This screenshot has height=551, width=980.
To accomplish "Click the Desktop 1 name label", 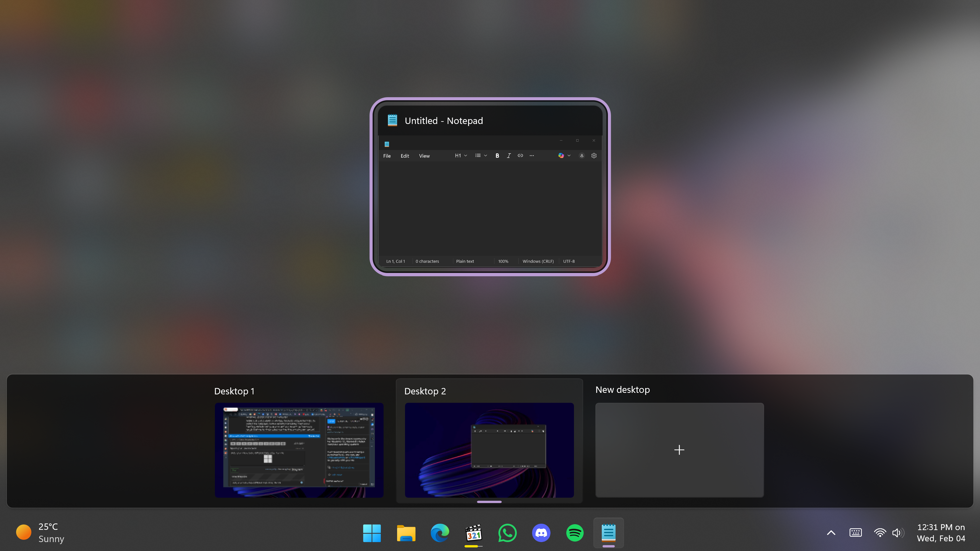I will tap(234, 391).
